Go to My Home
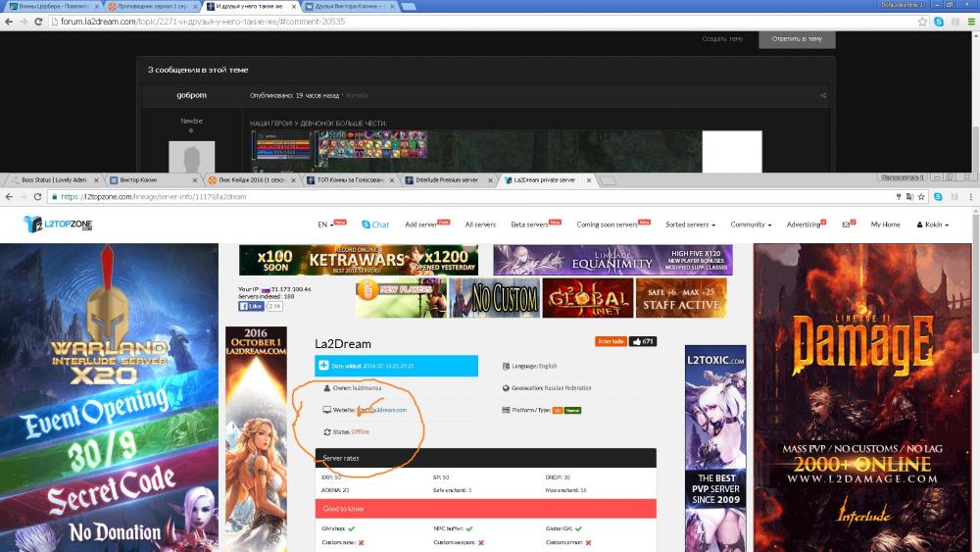 (885, 225)
